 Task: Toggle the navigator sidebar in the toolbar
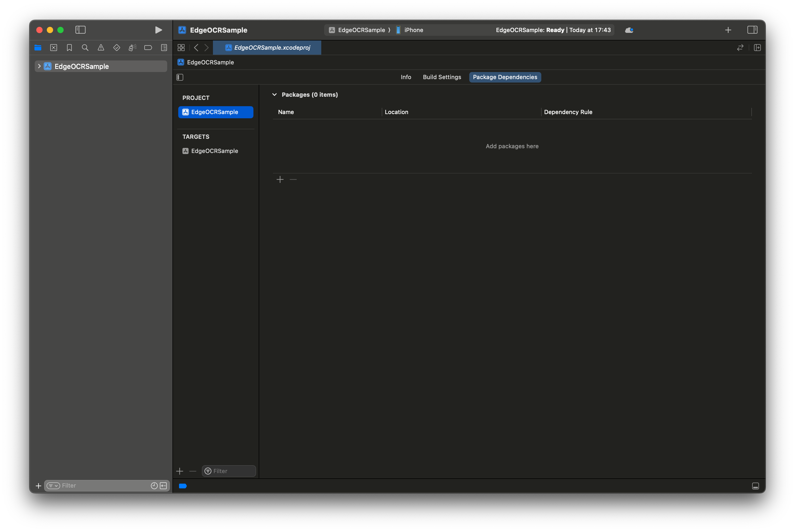pos(80,30)
